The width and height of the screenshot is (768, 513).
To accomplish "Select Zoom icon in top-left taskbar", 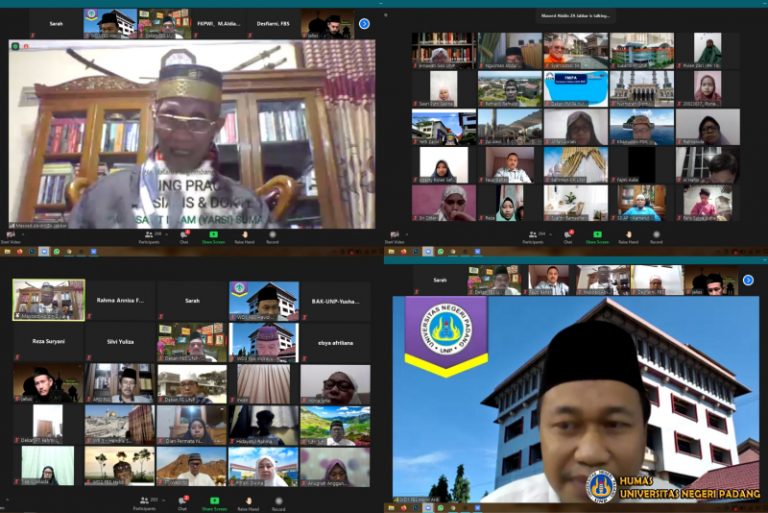I will pos(44,251).
